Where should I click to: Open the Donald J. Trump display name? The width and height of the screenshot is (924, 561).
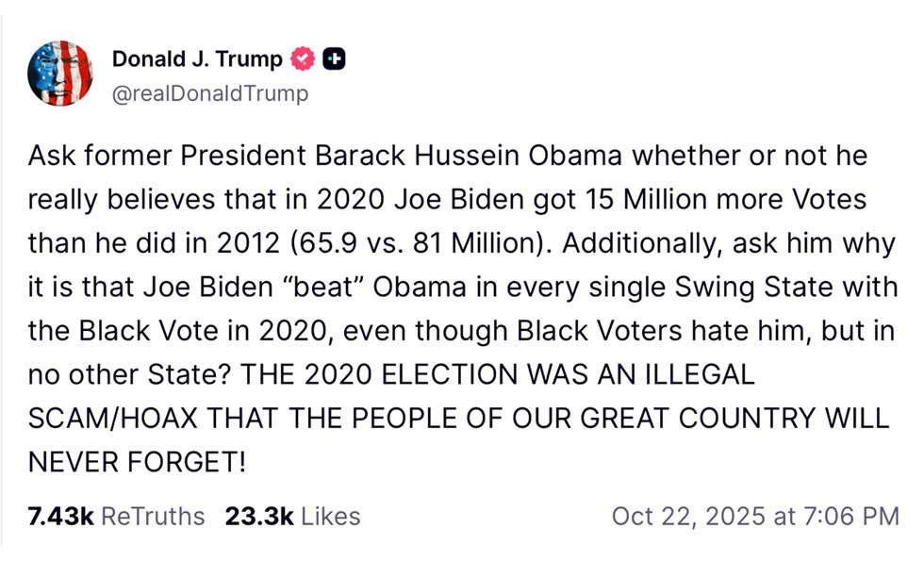click(197, 59)
